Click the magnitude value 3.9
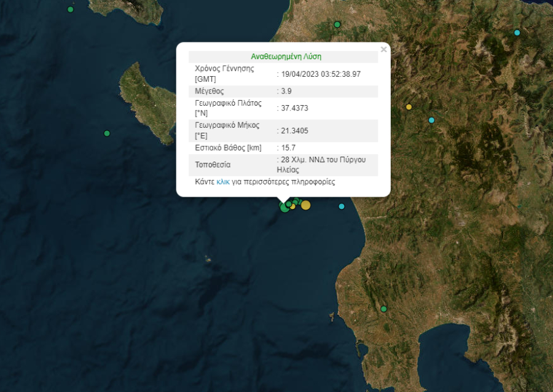This screenshot has width=553, height=392. [286, 91]
